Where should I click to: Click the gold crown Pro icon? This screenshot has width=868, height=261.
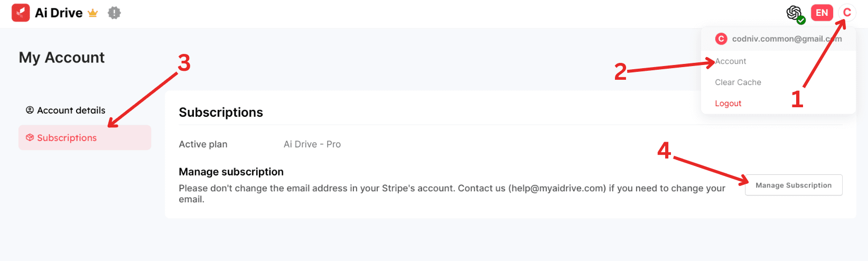point(93,13)
